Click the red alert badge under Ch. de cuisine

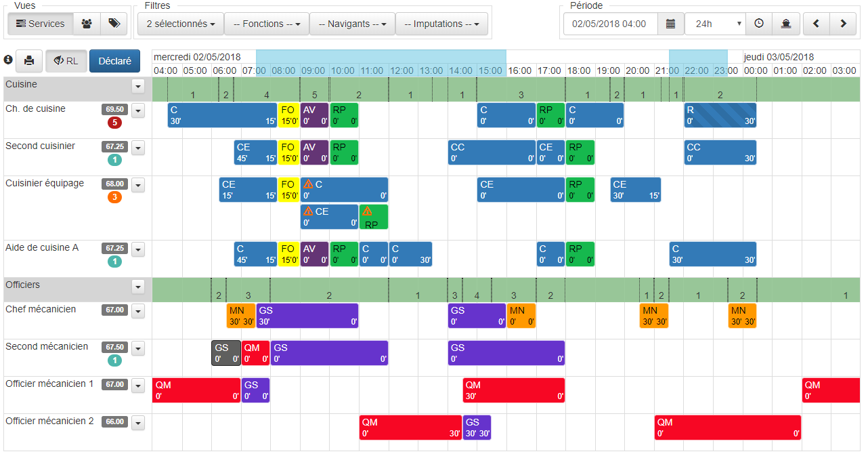114,122
